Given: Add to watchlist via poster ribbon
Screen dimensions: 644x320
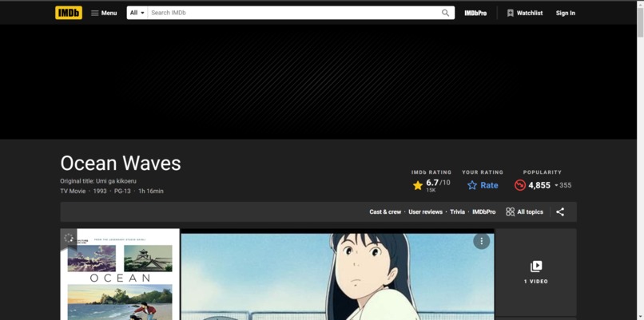Looking at the screenshot, I should coord(69,239).
